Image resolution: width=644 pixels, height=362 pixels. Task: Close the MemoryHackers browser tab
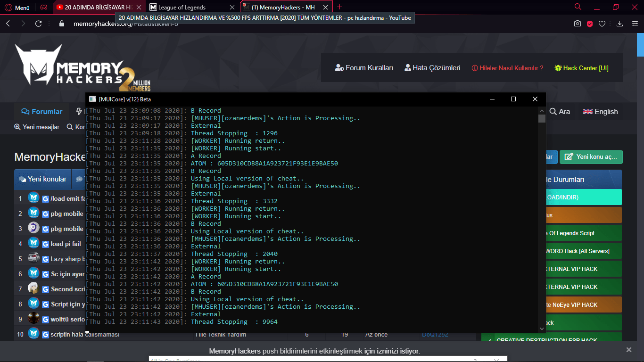click(x=324, y=7)
